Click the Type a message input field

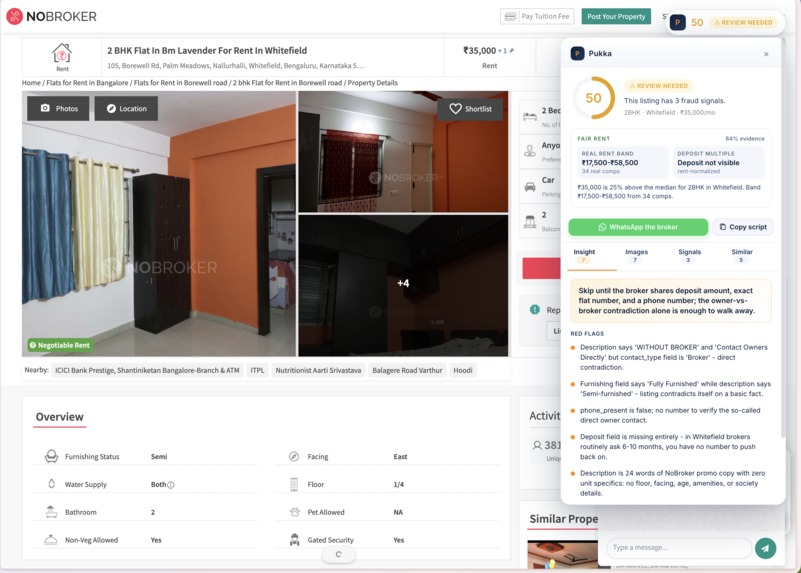coord(678,547)
